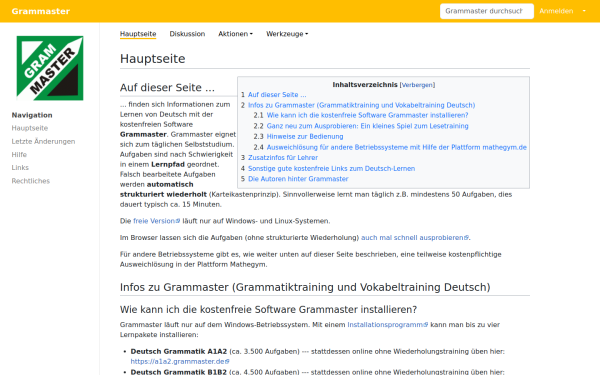This screenshot has height=375, width=600.
Task: Open the Rechtliches sidebar link
Action: (x=31, y=181)
